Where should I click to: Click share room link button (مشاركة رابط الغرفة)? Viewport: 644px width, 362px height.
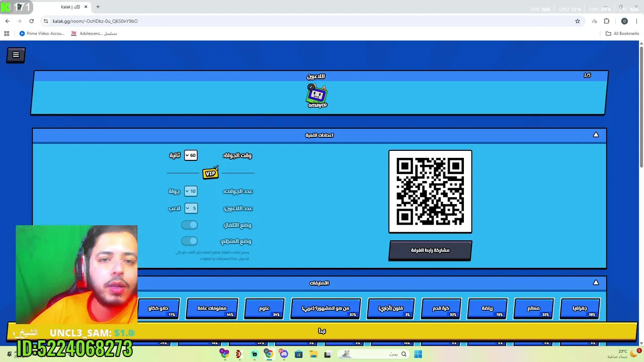click(x=430, y=250)
